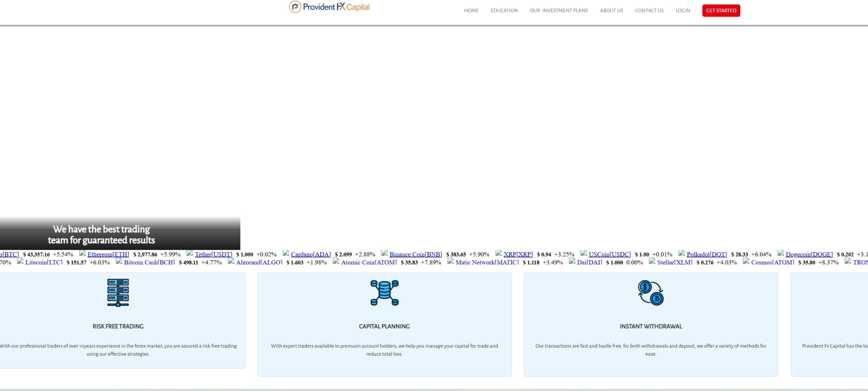Click the server icon above Risk Free Trading
This screenshot has height=391, width=868.
(x=118, y=292)
